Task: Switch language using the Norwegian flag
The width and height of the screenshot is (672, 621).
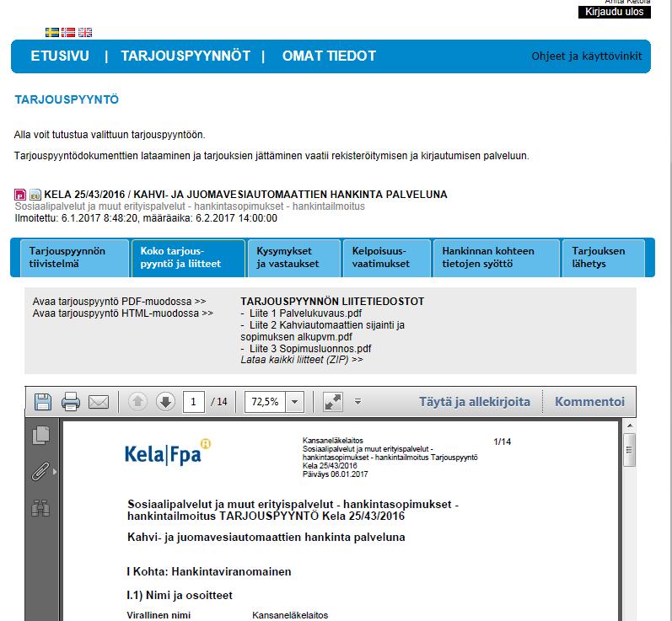Action: click(68, 33)
